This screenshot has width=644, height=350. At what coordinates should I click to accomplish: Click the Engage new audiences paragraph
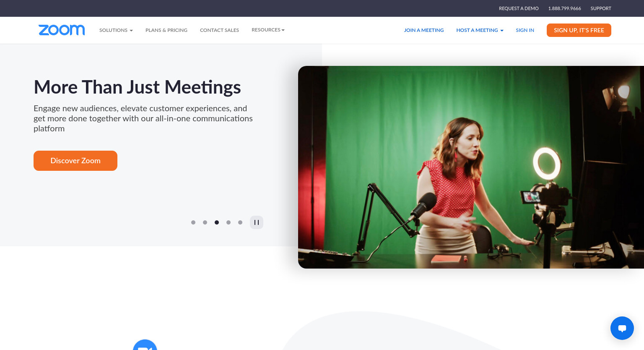143,118
